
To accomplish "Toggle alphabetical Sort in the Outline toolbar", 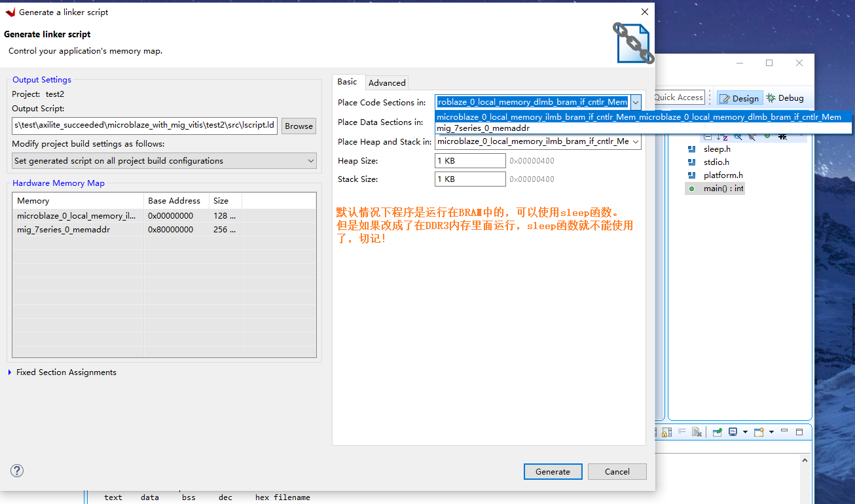I will click(x=722, y=137).
